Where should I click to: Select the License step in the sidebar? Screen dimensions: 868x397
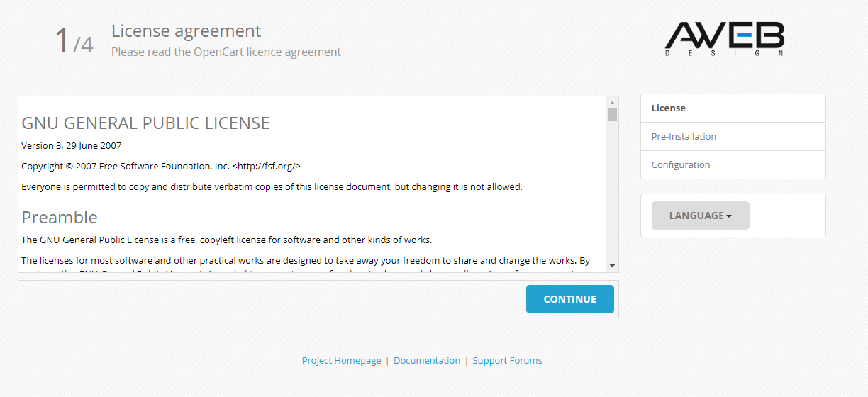733,108
